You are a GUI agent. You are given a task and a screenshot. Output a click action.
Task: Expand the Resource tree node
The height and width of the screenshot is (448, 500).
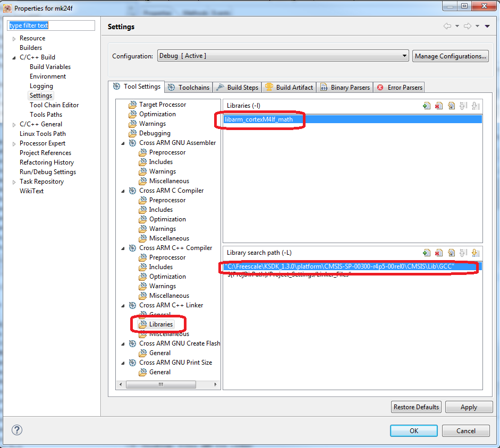(14, 39)
